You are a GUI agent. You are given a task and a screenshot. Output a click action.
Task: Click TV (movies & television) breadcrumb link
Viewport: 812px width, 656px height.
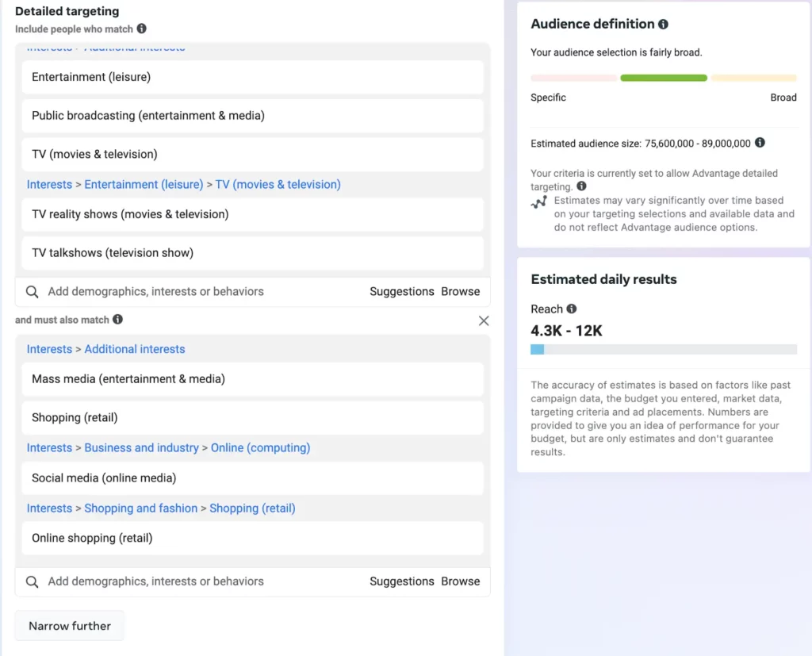278,185
